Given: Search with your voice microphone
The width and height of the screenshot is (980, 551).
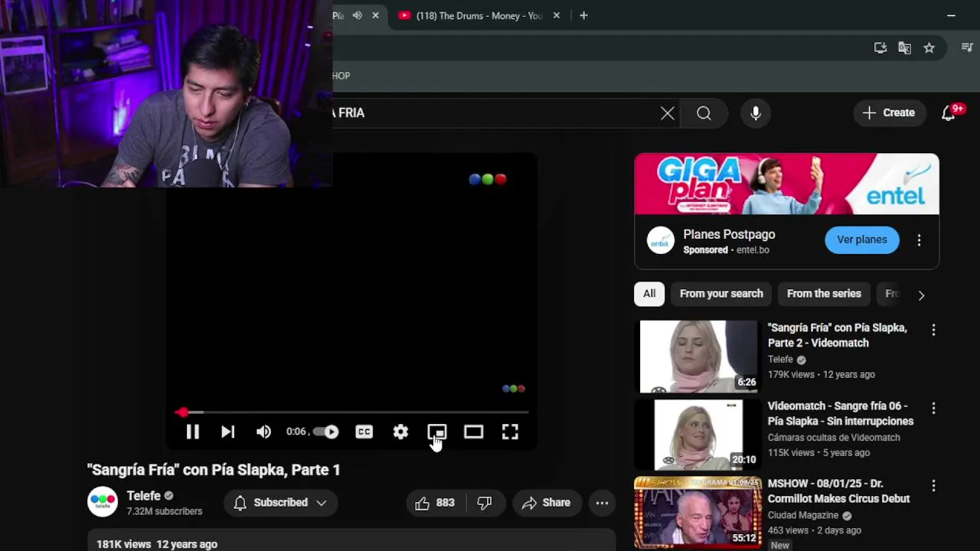Looking at the screenshot, I should point(756,113).
